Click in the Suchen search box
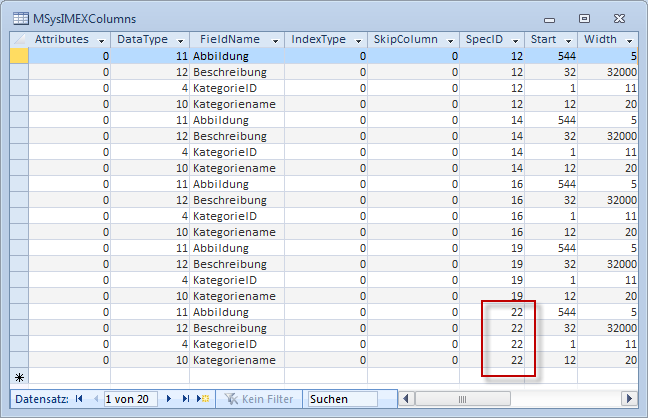Screen dimensions: 648x418 (x=342, y=399)
